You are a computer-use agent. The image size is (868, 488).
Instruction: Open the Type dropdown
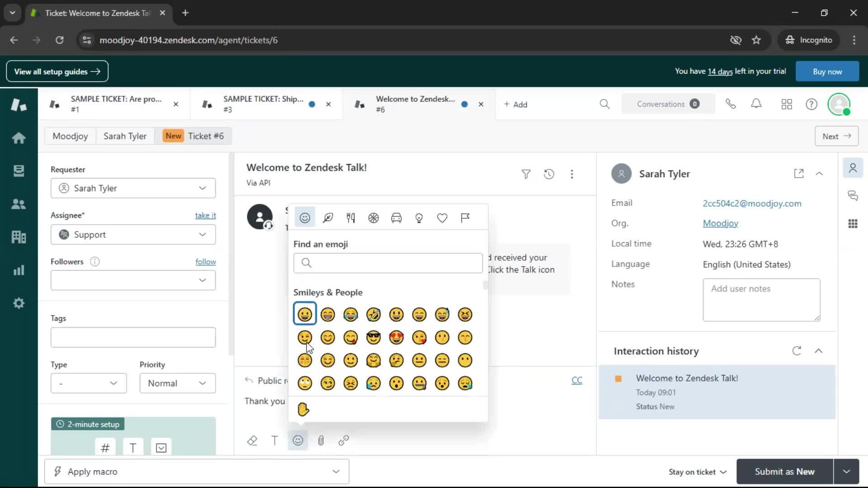click(89, 383)
